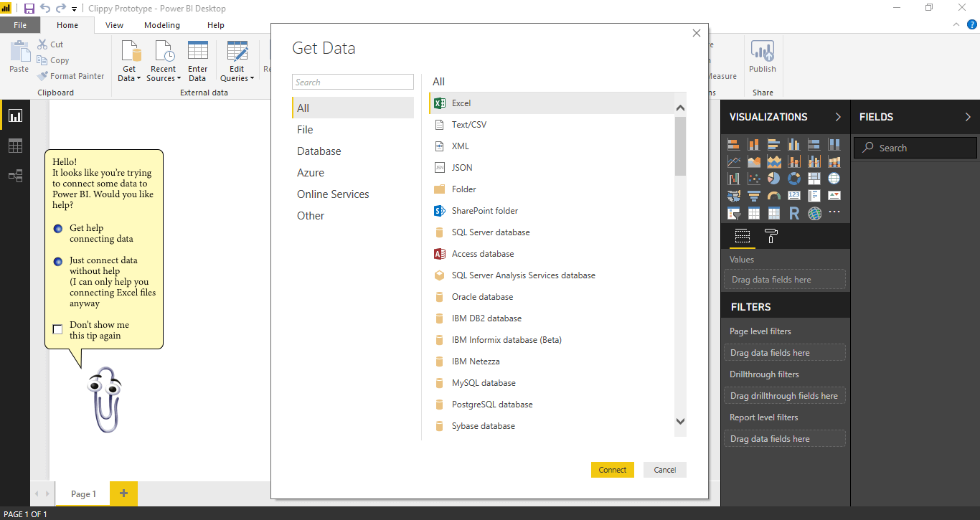Select the Pie chart visualization
Screen dimensions: 980x520
pos(774,178)
